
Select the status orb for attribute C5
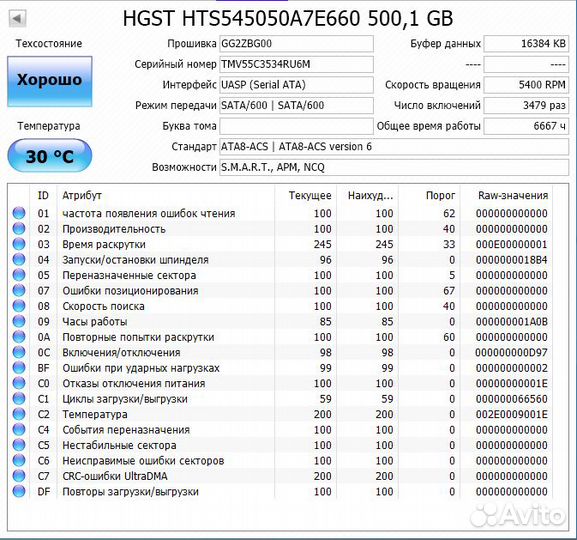(19, 445)
